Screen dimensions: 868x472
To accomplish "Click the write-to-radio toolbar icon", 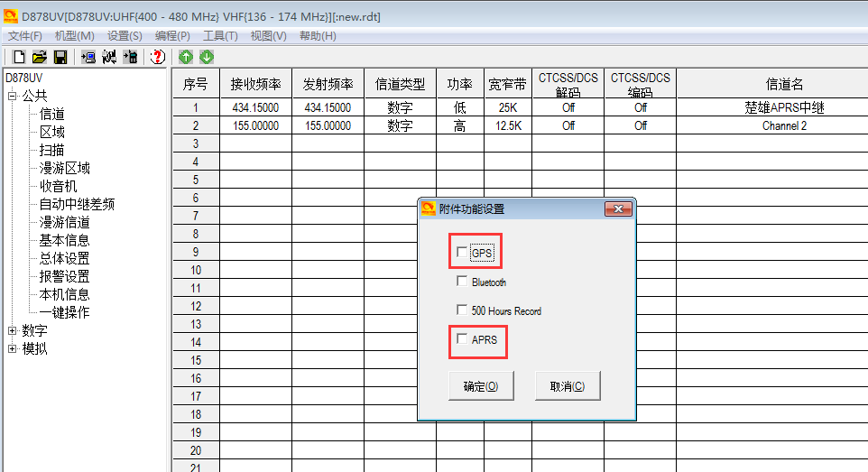I will tap(131, 58).
